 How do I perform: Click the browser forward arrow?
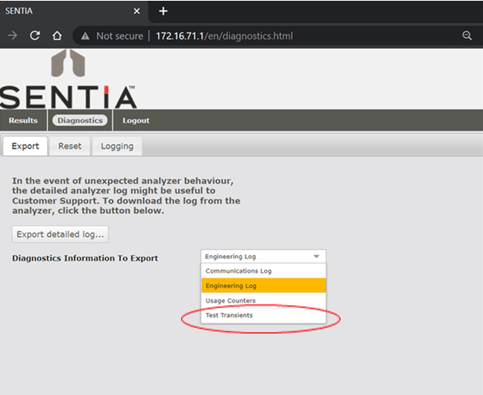(x=12, y=35)
